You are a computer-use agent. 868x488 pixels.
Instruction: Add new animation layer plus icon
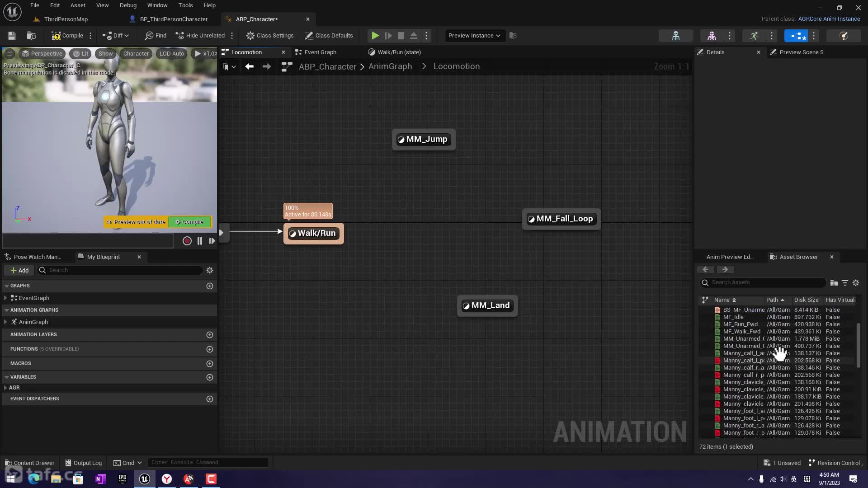(x=210, y=335)
